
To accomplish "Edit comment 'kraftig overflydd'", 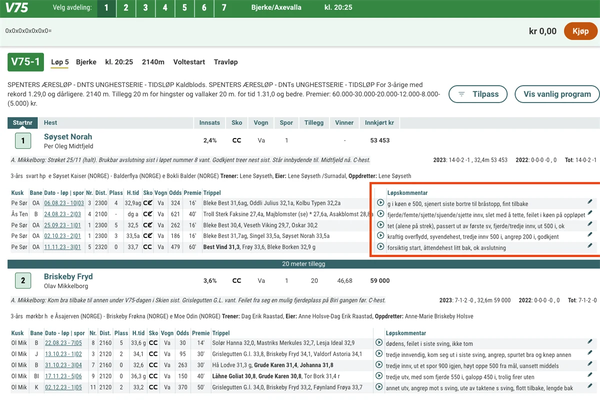I will click(590, 235).
